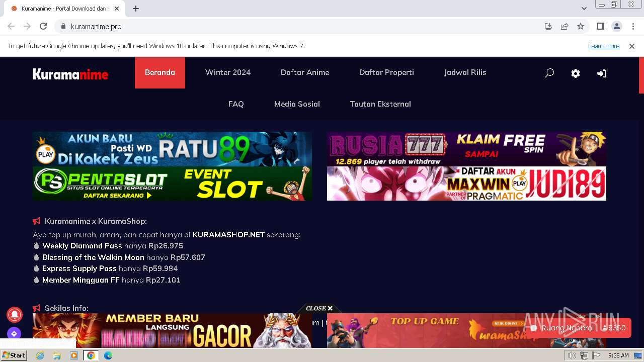This screenshot has height=362, width=644.
Task: Click Express Supply Pass link
Action: pos(79,268)
